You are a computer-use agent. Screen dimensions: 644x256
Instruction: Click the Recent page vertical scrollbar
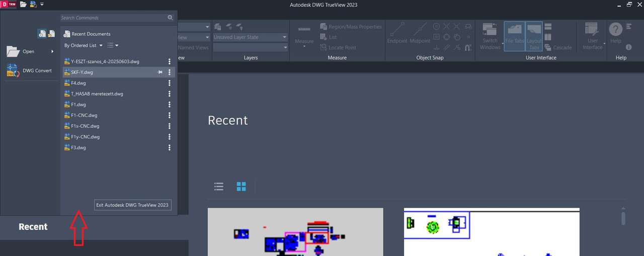[x=623, y=218]
